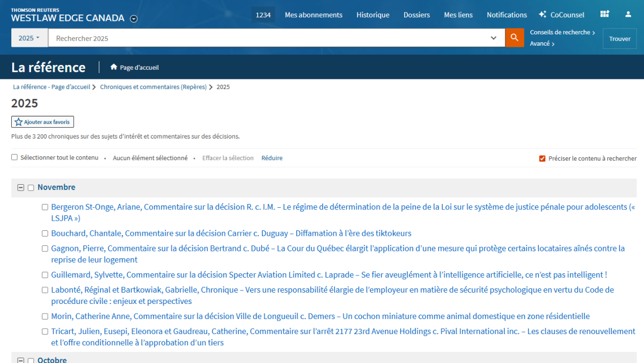The image size is (644, 363).
Task: Tick the checkbox for Bouchard, Chantale commentary
Action: (45, 234)
